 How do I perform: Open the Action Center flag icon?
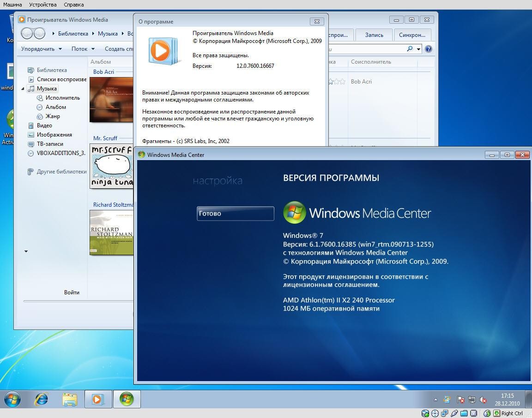[460, 400]
